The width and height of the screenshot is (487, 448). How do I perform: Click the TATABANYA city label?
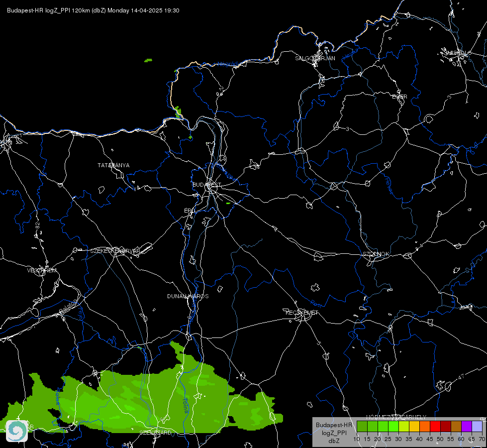click(113, 165)
